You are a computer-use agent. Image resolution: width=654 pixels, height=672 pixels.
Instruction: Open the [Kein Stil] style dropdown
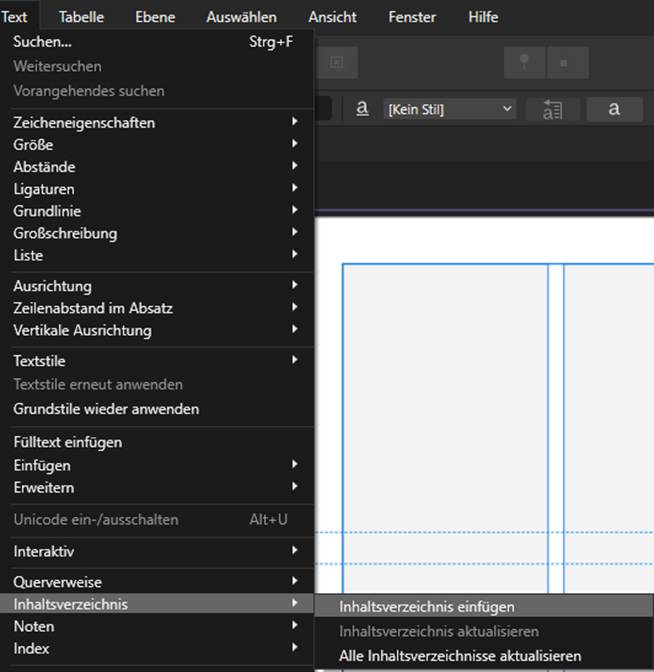point(450,109)
